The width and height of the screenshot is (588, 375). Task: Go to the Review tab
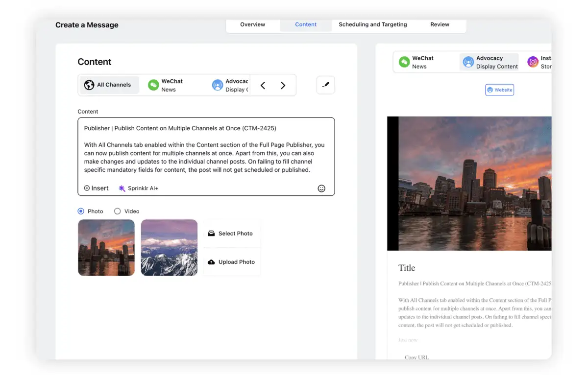[440, 24]
